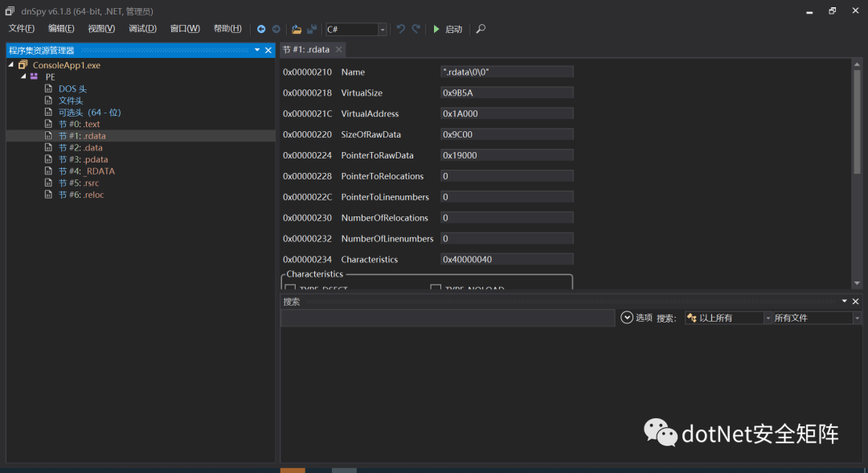Open the C# language dropdown
Screen dimensions: 868x473
click(382, 29)
